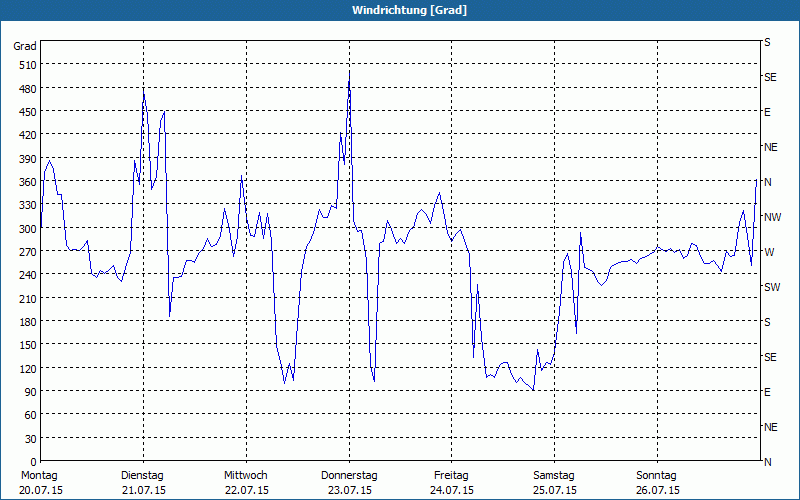Click the 'N' compass label level with 360
Screen dimensions: 800x500
[768, 182]
